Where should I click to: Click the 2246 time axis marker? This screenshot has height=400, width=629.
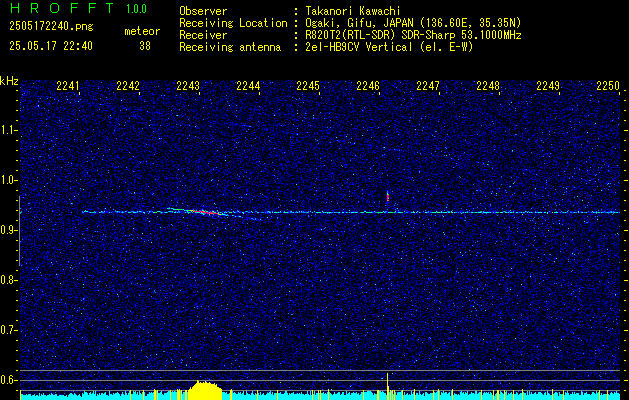point(368,85)
